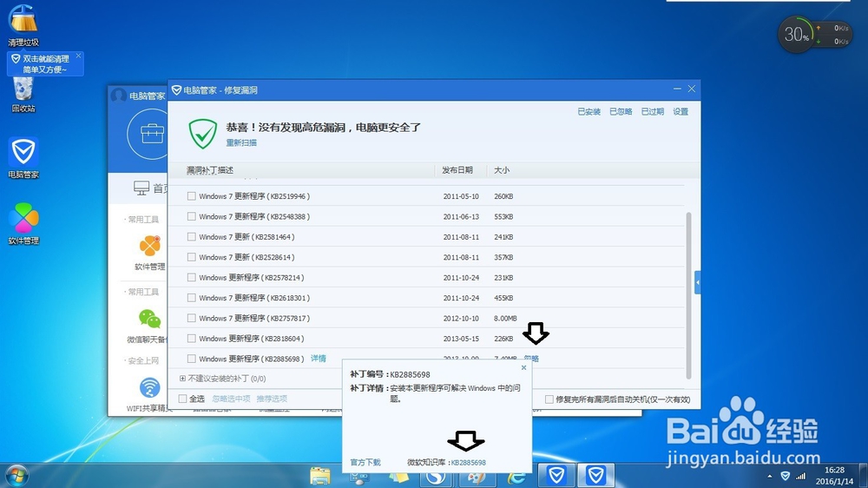Viewport: 868px width, 488px height.
Task: Close the 修复漏洞 window
Action: click(692, 89)
